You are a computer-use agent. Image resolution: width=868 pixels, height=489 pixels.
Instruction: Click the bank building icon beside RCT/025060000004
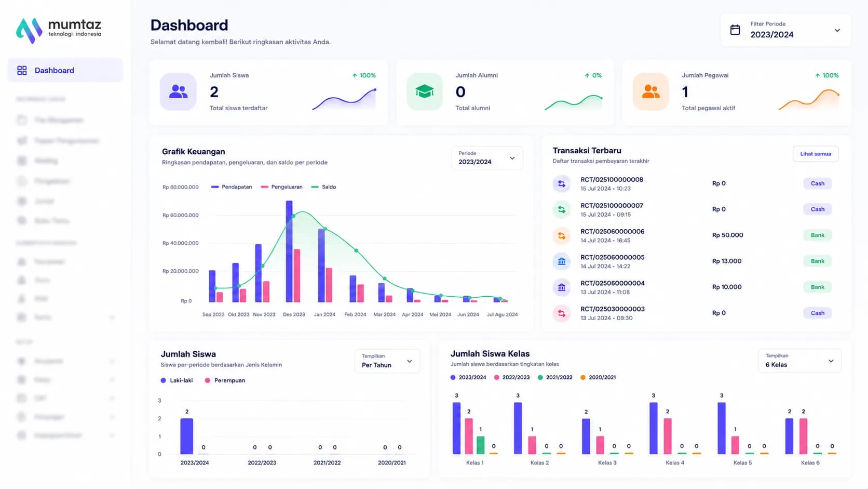(x=561, y=287)
